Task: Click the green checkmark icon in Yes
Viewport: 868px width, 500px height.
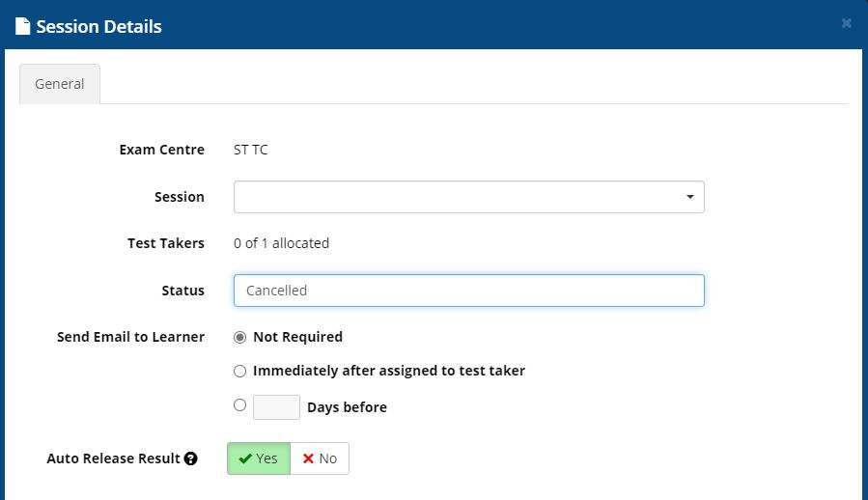Action: pyautogui.click(x=245, y=458)
